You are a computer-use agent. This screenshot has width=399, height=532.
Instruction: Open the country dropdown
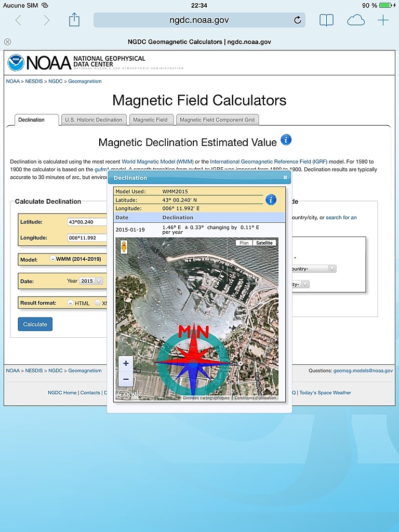(x=314, y=269)
